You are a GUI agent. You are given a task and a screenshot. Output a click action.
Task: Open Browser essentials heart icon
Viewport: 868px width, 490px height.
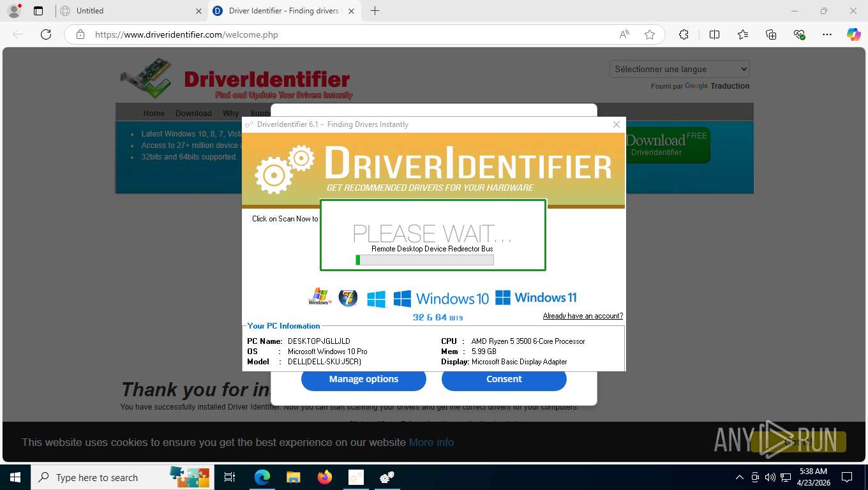click(x=799, y=34)
